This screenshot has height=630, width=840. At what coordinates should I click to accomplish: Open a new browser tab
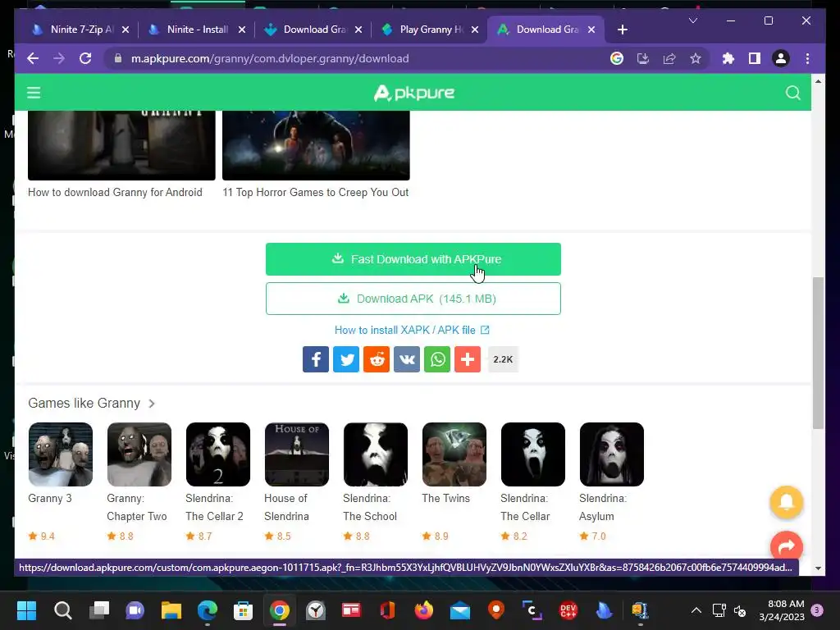click(x=622, y=30)
